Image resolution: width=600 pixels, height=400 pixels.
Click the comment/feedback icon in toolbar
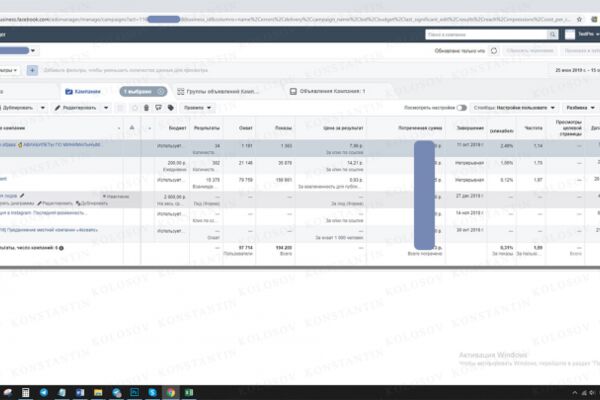[x=158, y=108]
